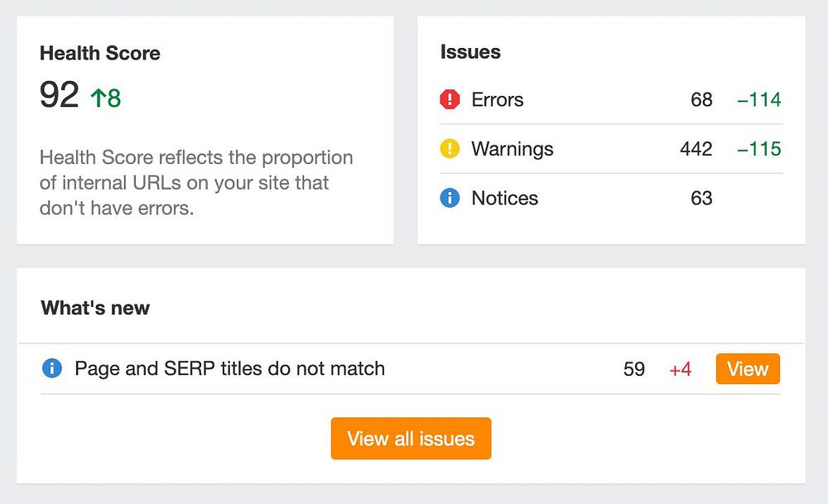This screenshot has height=504, width=828.
Task: Open the Notices issues row
Action: tap(505, 199)
